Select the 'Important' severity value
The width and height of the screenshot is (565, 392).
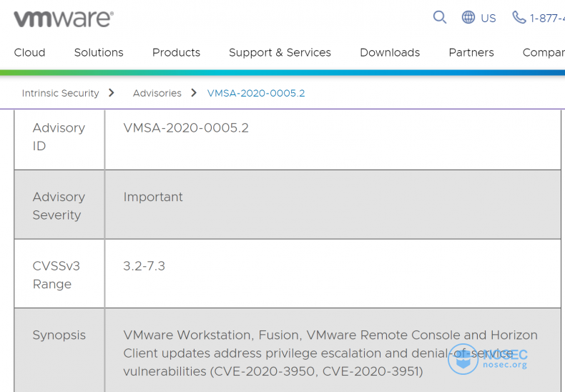tap(153, 197)
